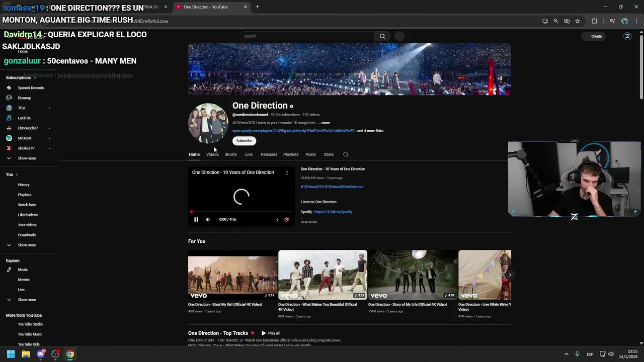Open the ElmoRocho7 subscription channel
The image size is (644, 362).
point(29,128)
